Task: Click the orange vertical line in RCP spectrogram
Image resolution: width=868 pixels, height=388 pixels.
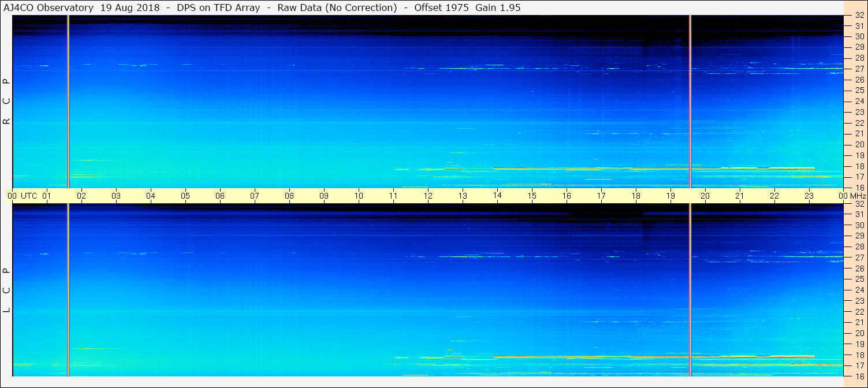Action: (68, 101)
